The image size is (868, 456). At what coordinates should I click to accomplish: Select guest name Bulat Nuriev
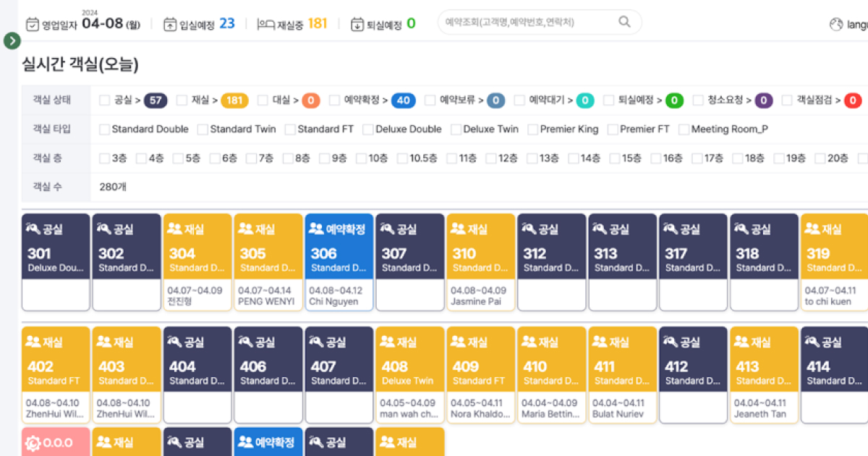pos(618,414)
